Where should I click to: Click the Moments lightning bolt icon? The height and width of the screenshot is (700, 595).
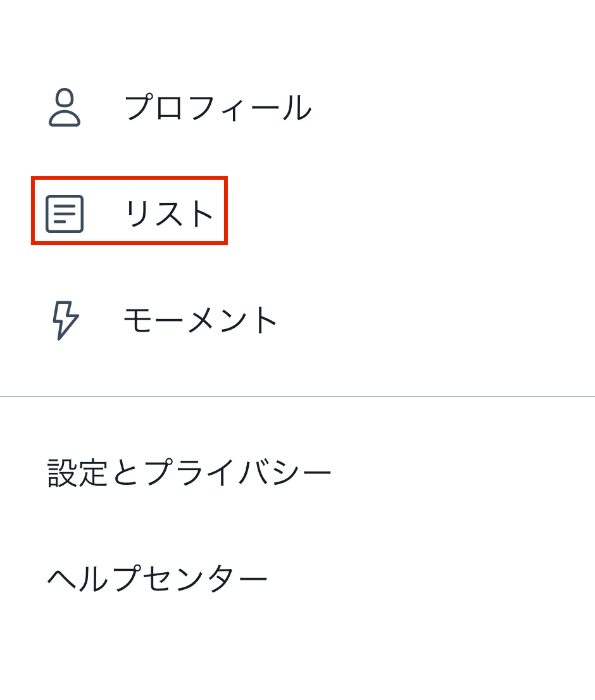(x=65, y=320)
